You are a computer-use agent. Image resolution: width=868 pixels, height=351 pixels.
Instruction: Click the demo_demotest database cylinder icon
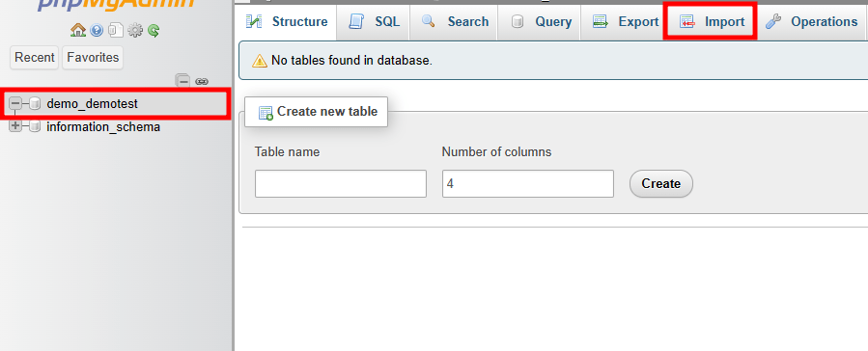point(35,103)
